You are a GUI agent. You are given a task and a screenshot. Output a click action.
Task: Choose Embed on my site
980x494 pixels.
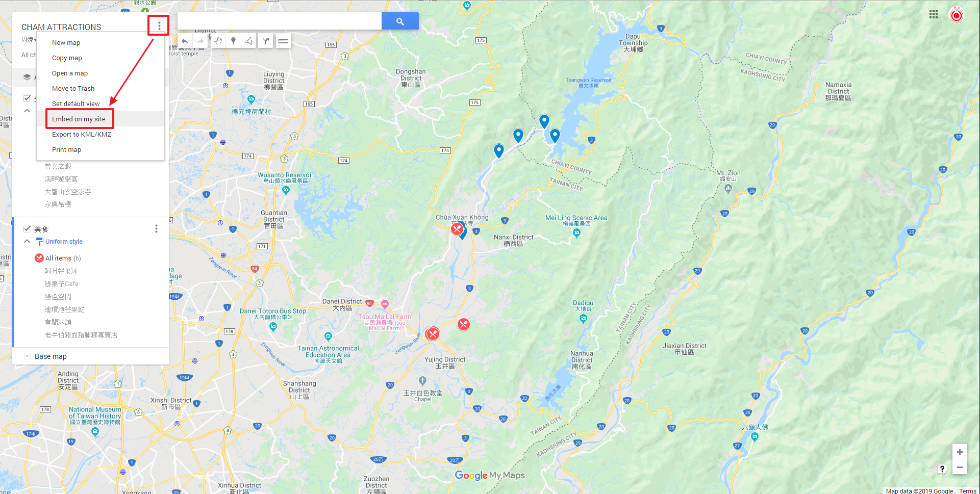click(x=79, y=119)
